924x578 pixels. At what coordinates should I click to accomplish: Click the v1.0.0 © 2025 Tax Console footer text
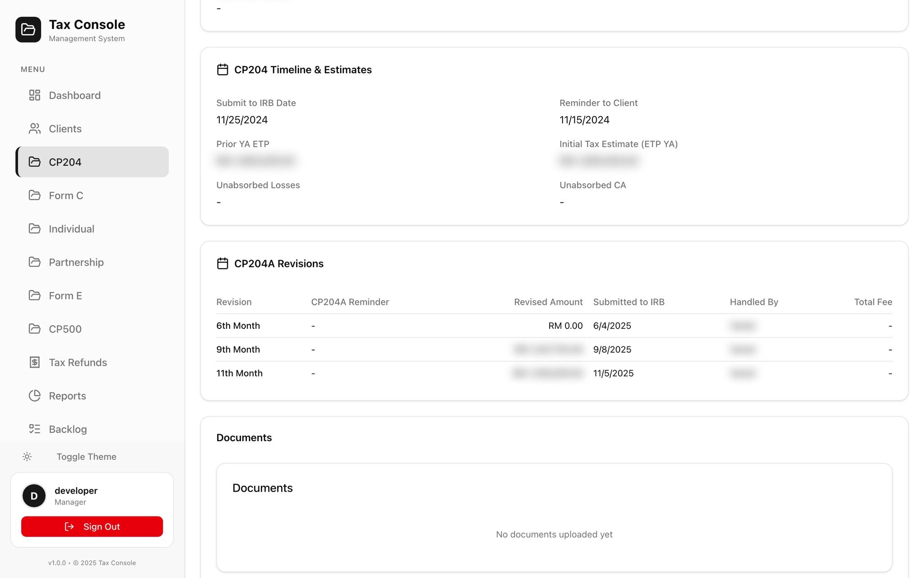[92, 563]
